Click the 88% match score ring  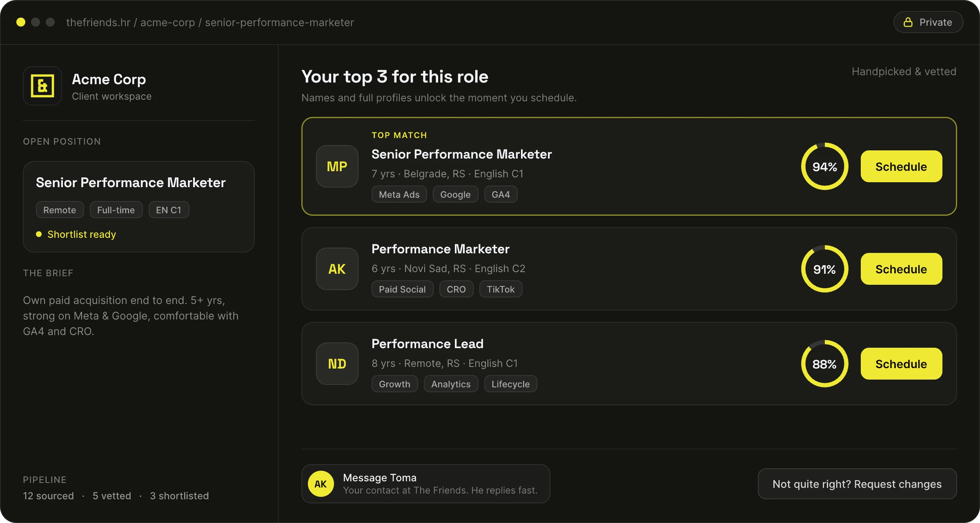tap(824, 364)
